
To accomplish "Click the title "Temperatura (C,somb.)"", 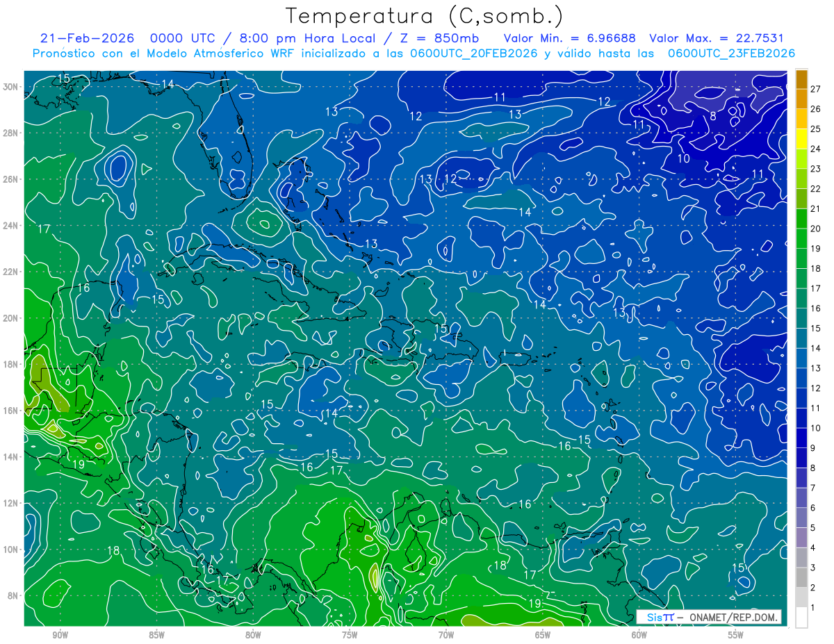I will [424, 16].
